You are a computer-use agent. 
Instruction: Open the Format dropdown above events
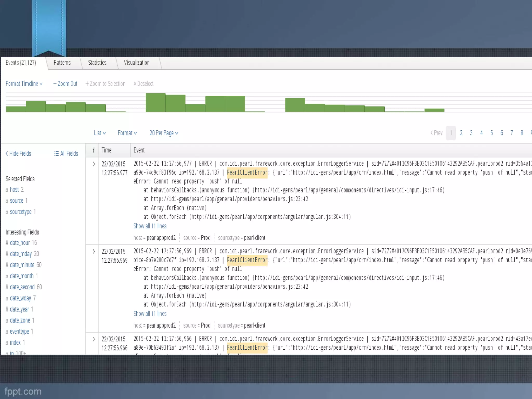tap(127, 133)
